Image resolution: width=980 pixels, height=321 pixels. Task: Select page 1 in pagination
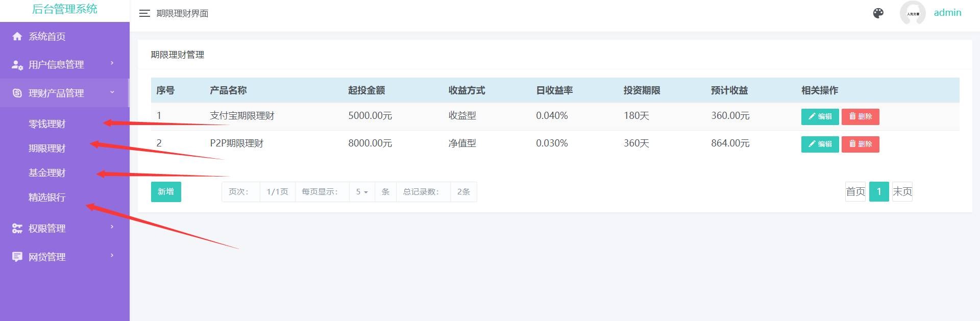(879, 191)
